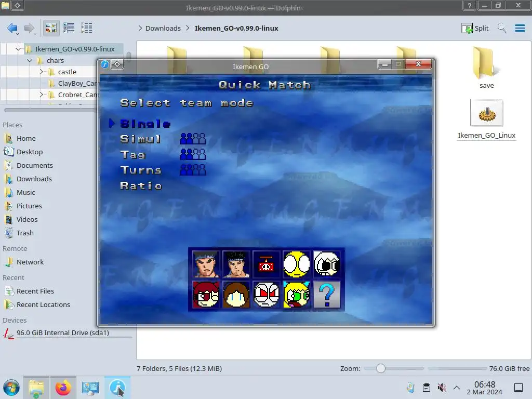Expand the Crobret tree folder
The image size is (532, 399).
tap(41, 95)
